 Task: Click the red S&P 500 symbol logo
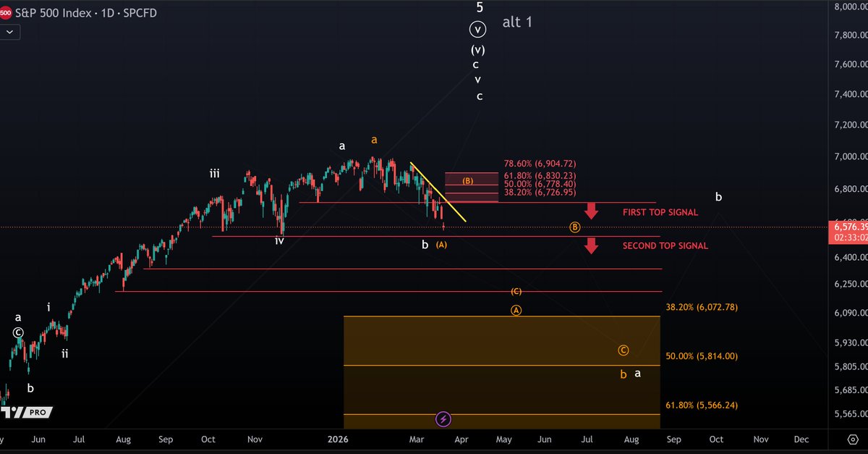(x=7, y=13)
